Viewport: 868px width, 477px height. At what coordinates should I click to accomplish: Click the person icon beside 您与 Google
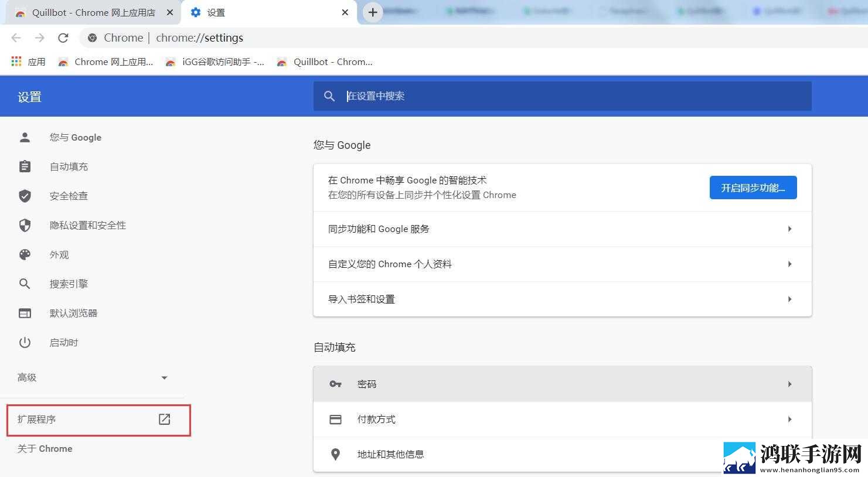25,137
